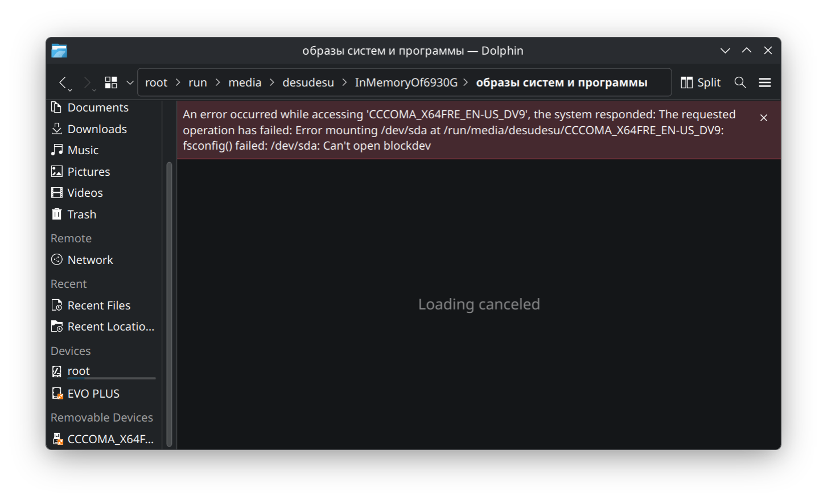This screenshot has height=504, width=827.
Task: Click the forward navigation arrow
Action: coord(88,83)
